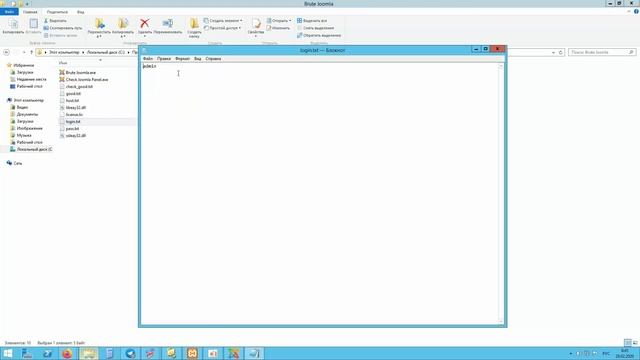Open the Формат menu in Notepad

[182, 59]
